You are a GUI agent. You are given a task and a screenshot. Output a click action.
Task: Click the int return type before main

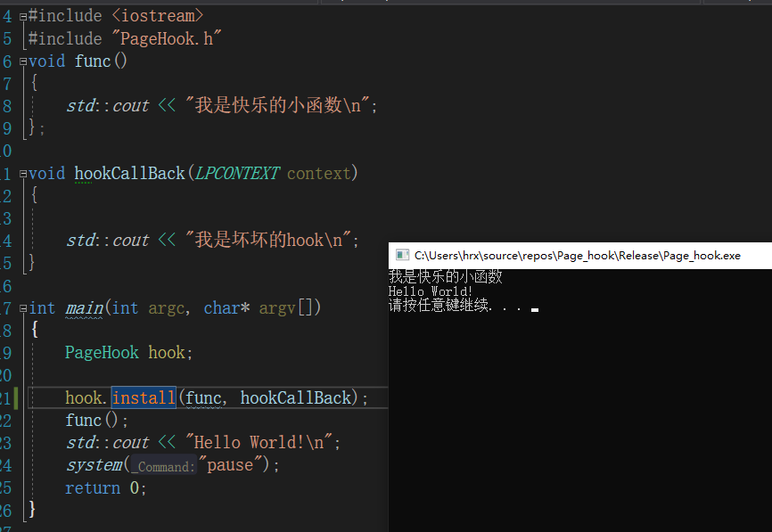pos(42,308)
